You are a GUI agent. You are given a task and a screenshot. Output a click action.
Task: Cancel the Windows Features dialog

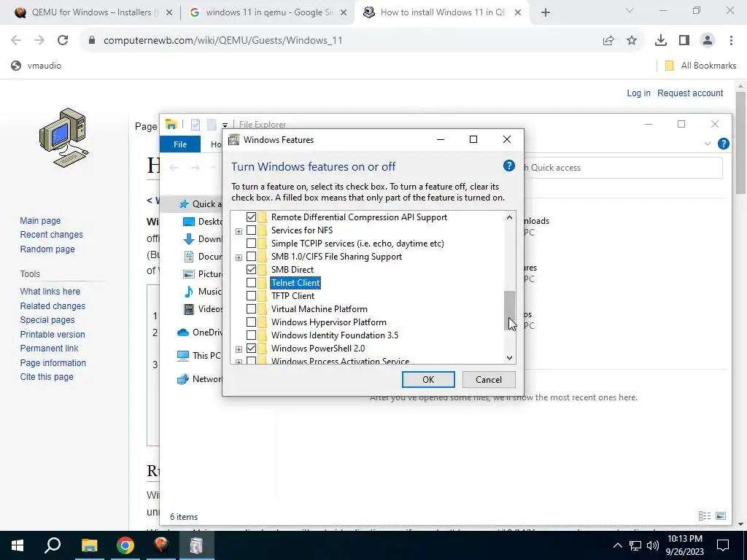point(489,379)
